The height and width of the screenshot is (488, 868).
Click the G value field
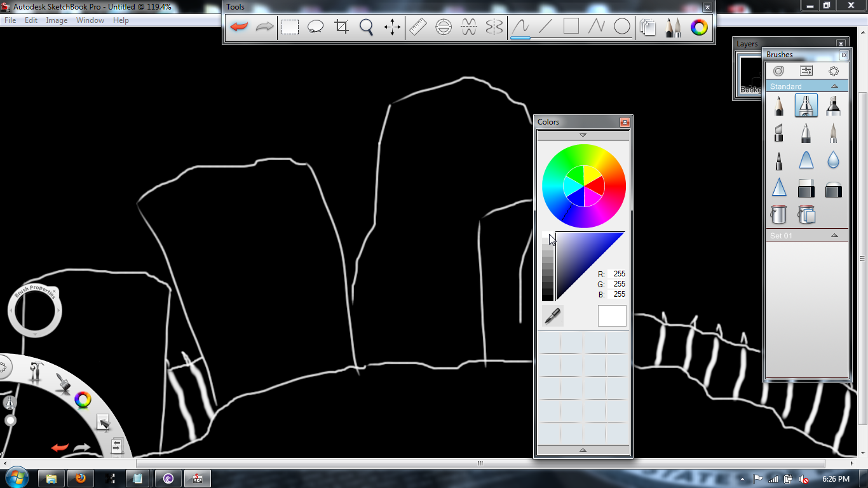coord(617,284)
